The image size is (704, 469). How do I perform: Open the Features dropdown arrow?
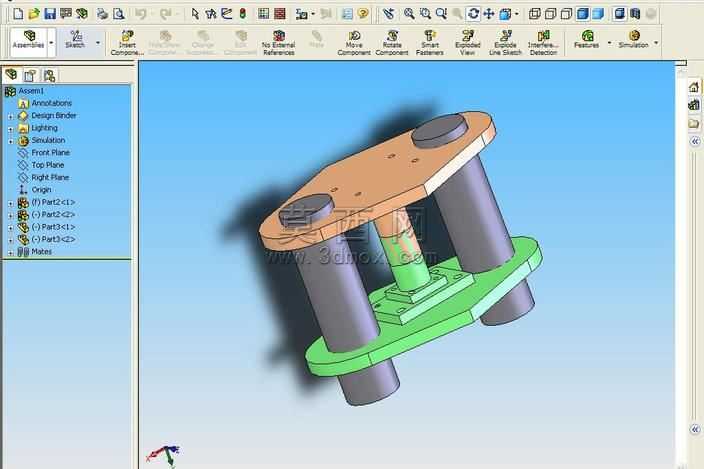(609, 43)
